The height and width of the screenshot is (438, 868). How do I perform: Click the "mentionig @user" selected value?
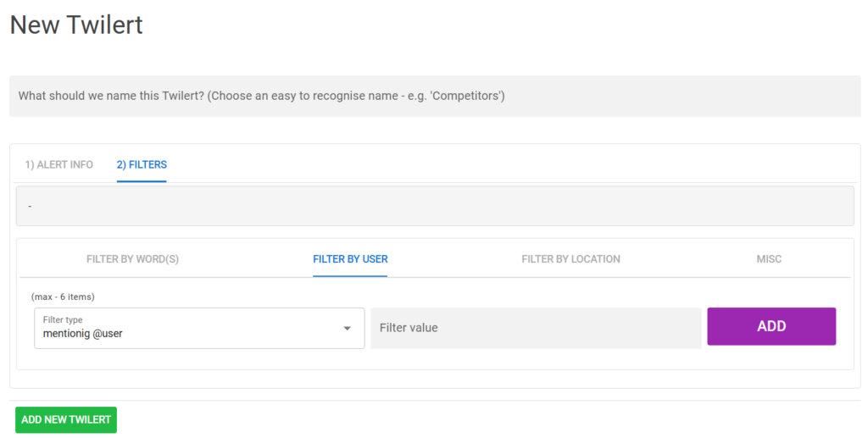click(83, 334)
